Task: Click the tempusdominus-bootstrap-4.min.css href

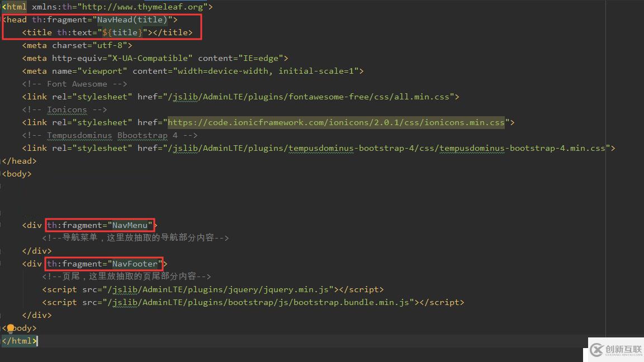Action: click(x=386, y=148)
